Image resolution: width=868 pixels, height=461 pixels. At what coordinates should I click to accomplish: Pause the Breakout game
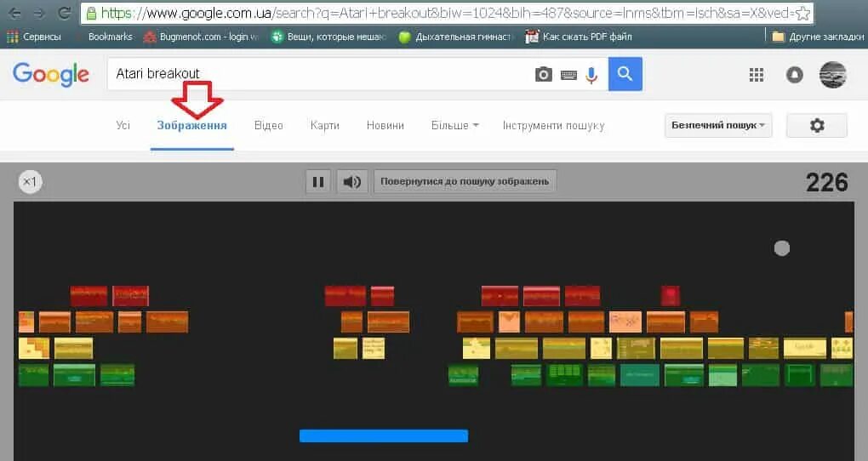318,181
